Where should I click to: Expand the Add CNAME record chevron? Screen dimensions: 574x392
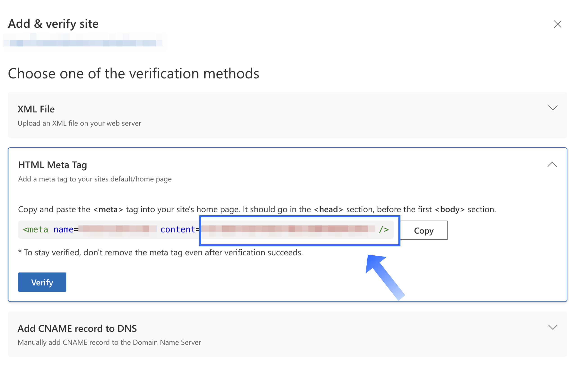553,327
